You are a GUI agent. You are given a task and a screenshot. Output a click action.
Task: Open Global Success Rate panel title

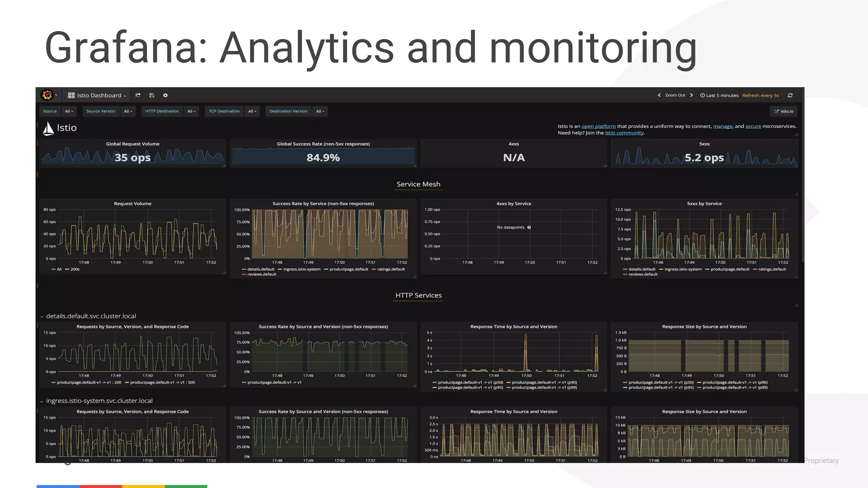323,144
